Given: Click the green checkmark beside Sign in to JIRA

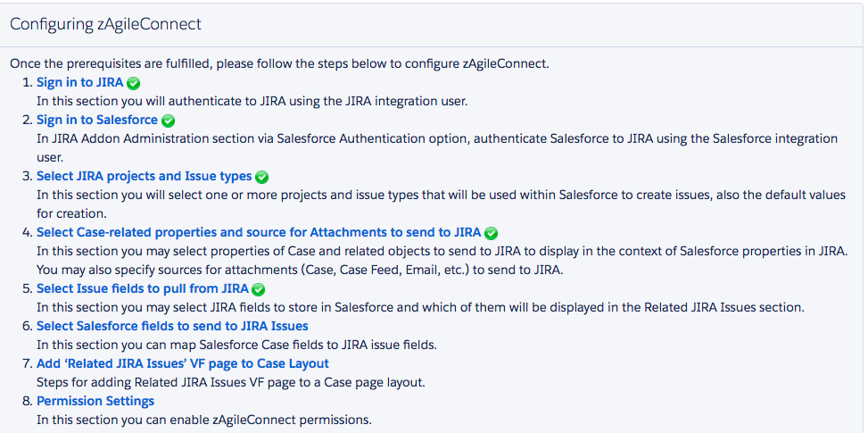Looking at the screenshot, I should tap(134, 84).
